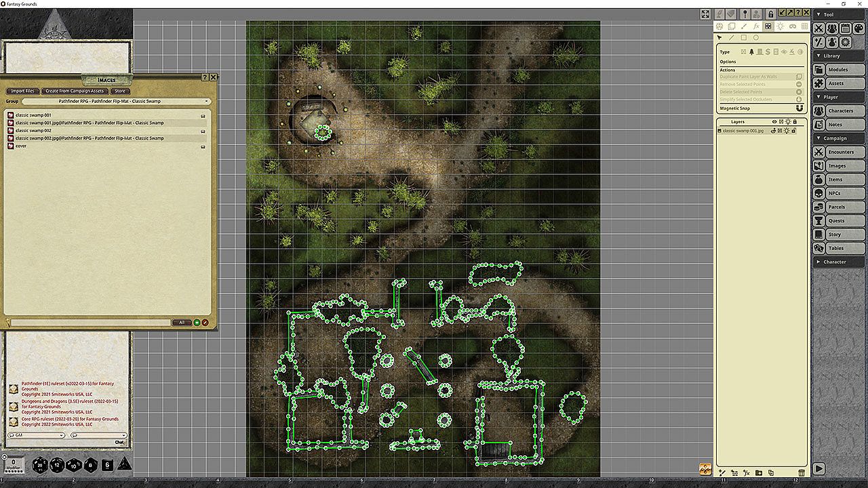
Task: Toggle all layers visibility eye in Layers header
Action: pyautogui.click(x=774, y=122)
